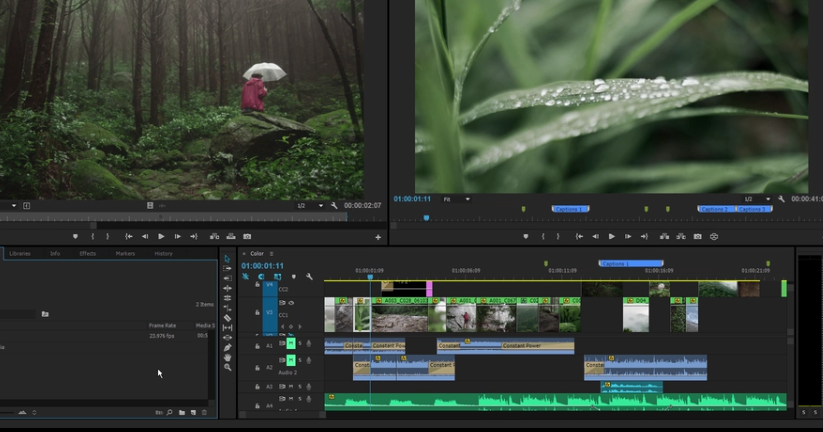Screen dimensions: 823x432
Task: Click the timeline playhead handle
Action: click(370, 277)
